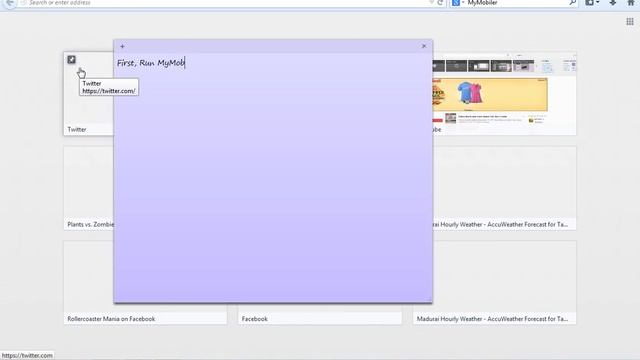
Task: Reload the page with the refresh icon
Action: tap(440, 3)
